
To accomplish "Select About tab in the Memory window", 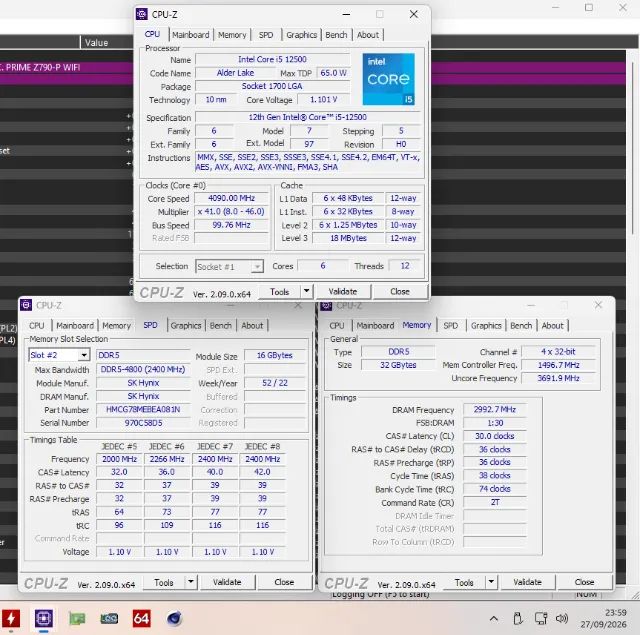I will tap(552, 326).
